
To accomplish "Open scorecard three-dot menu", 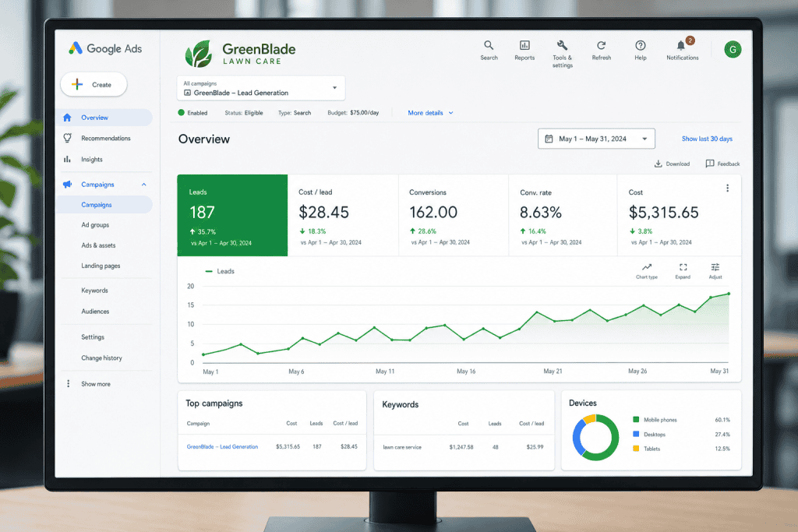I will tap(727, 188).
